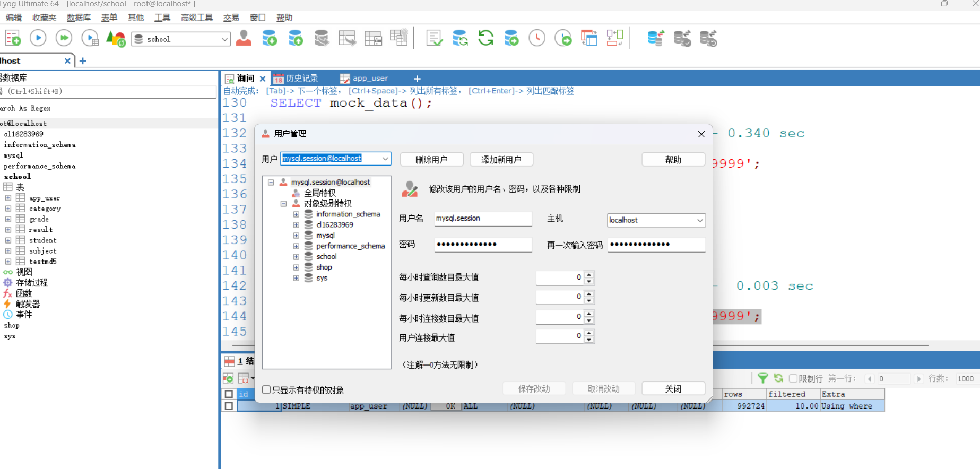Image resolution: width=980 pixels, height=469 pixels.
Task: Click the green circular refresh toolbar icon
Action: point(485,38)
